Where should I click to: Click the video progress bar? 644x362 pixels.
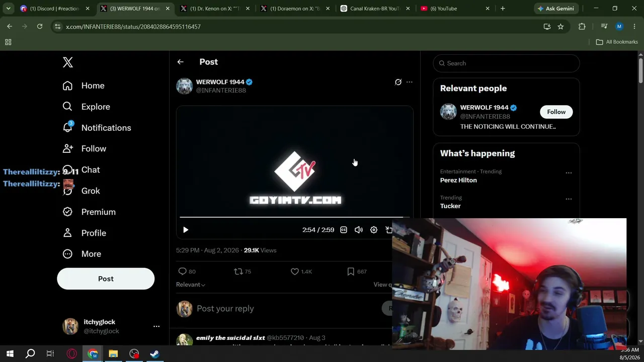(294, 217)
